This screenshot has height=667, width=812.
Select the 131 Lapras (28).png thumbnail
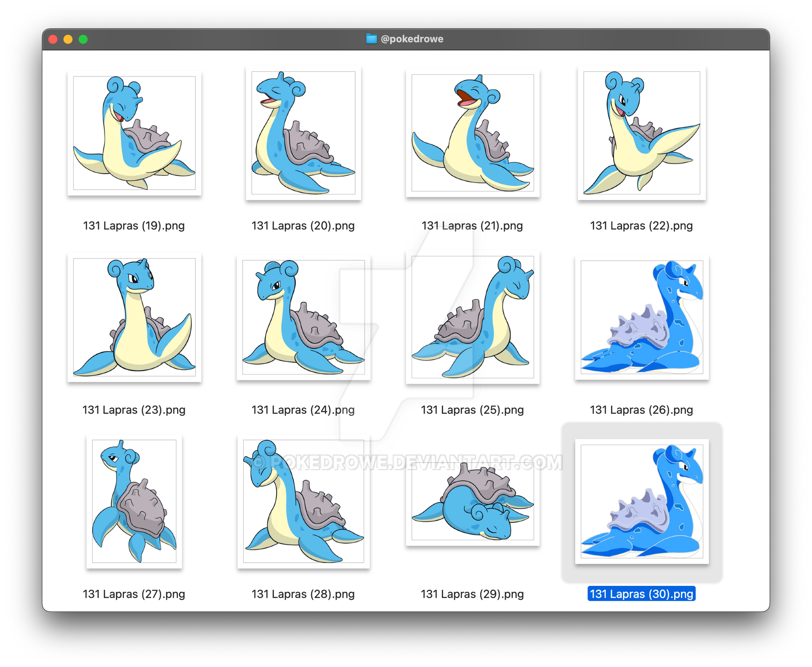click(x=303, y=501)
